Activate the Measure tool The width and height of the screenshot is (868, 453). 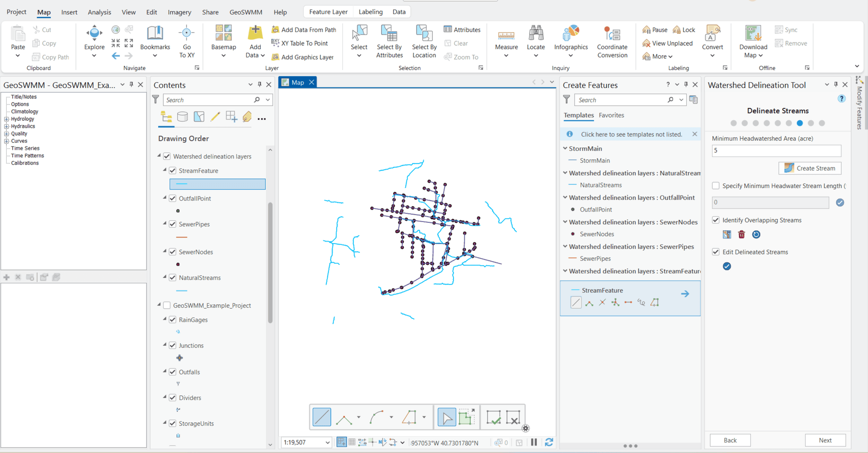pos(505,38)
